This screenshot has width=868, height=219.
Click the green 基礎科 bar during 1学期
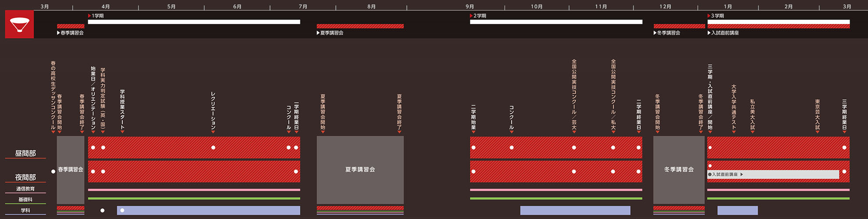point(194,198)
